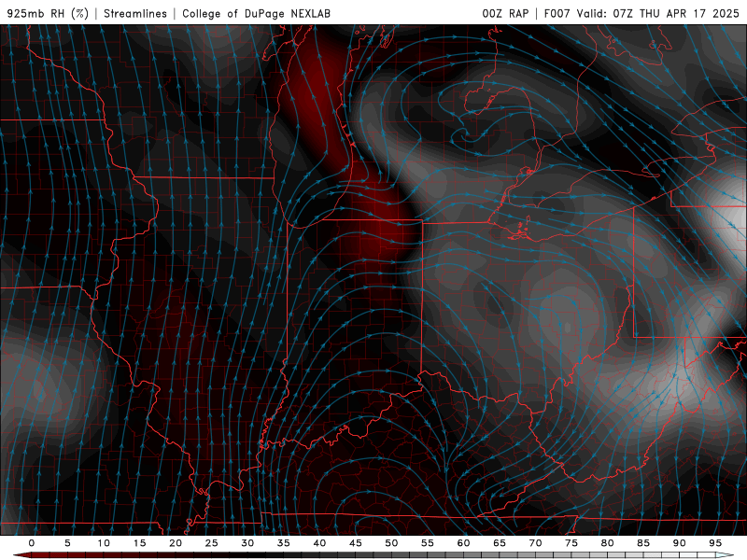Image resolution: width=747 pixels, height=560 pixels.
Task: Select the "90" legend tick value
Action: tap(679, 543)
